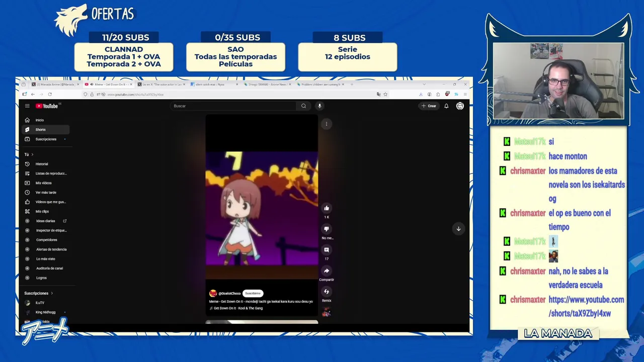Click the Get Down On It sound link
Viewport: 644px width, 362px height.
click(238, 308)
